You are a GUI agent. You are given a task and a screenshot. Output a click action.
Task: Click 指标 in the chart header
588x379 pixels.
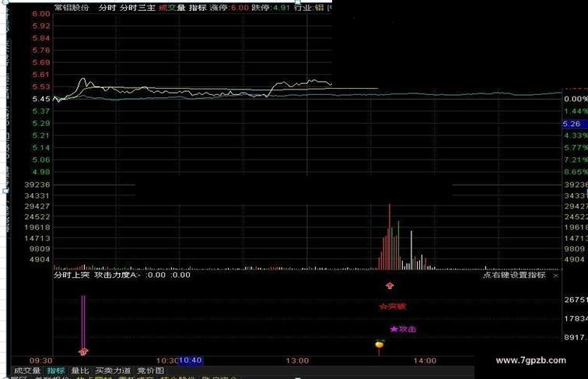[x=198, y=8]
